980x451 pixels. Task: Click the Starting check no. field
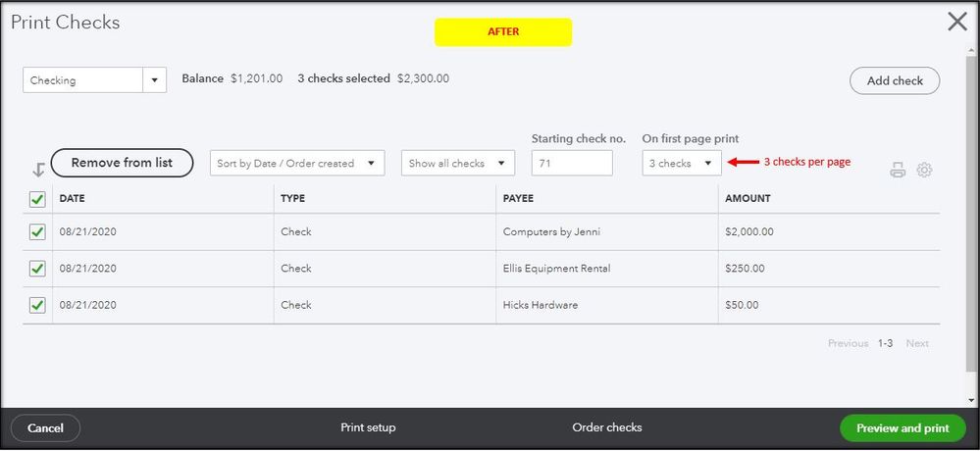571,164
